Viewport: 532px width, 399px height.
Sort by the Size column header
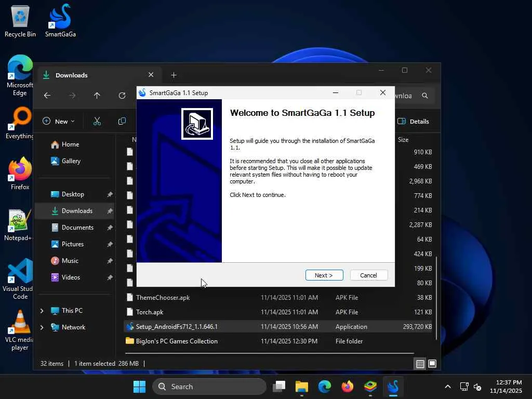[x=403, y=140]
